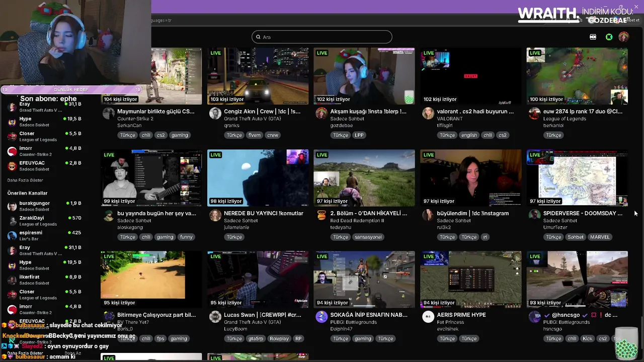Open the profile avatar menu in header
The image size is (644, 362).
623,37
